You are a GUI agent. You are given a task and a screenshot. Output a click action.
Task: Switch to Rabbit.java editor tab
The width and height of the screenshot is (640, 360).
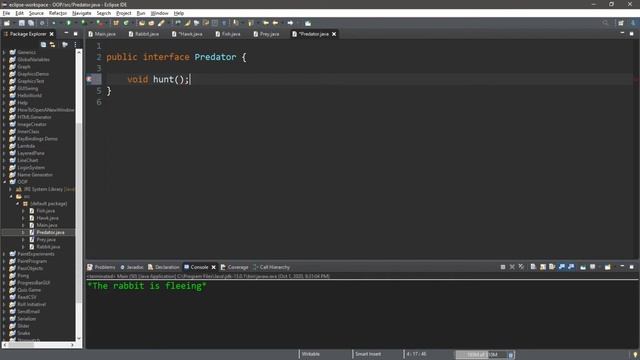[x=144, y=34]
